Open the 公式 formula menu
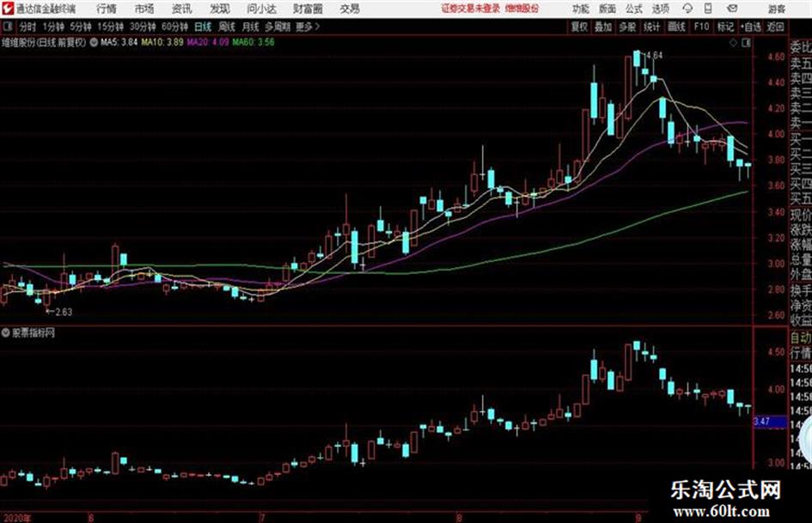 pyautogui.click(x=634, y=9)
